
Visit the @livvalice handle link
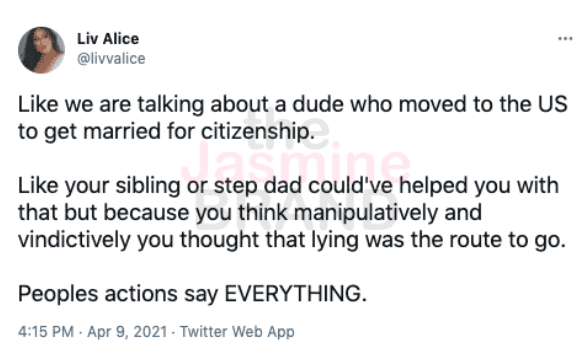[111, 59]
